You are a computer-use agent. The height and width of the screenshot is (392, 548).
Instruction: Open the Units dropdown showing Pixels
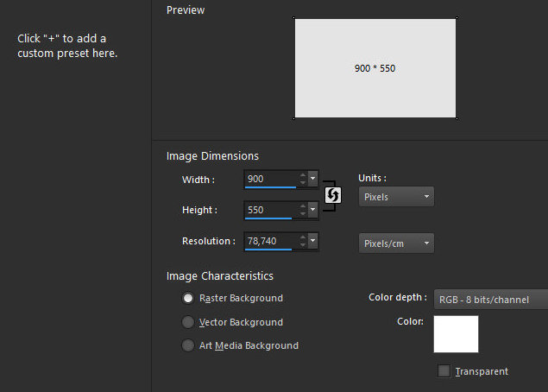[396, 197]
